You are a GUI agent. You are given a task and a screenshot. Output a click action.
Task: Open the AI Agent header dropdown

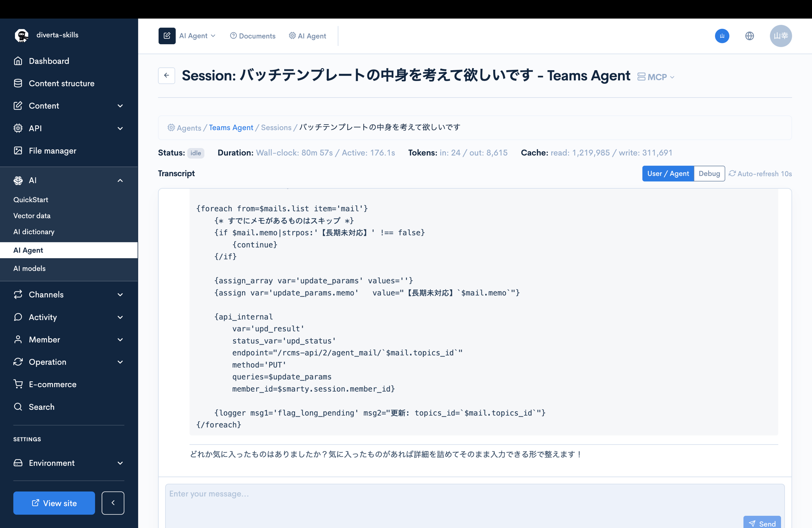tap(197, 36)
